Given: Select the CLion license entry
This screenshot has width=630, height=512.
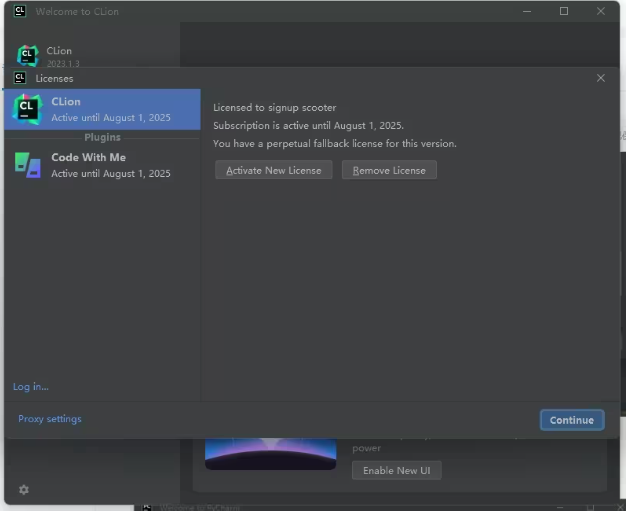Looking at the screenshot, I should pos(102,109).
